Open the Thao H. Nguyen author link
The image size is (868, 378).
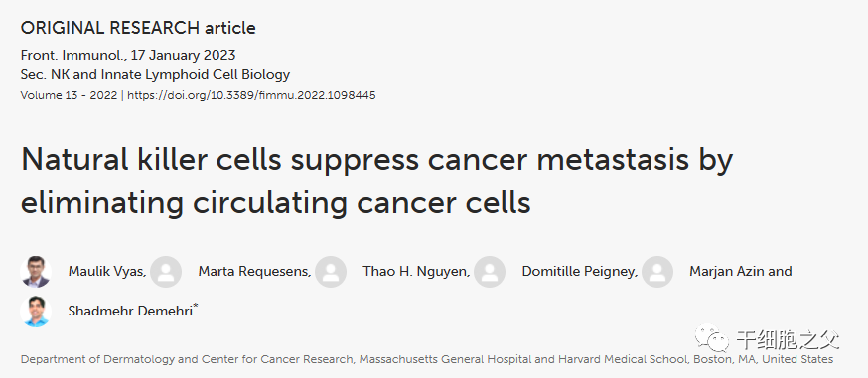[415, 271]
